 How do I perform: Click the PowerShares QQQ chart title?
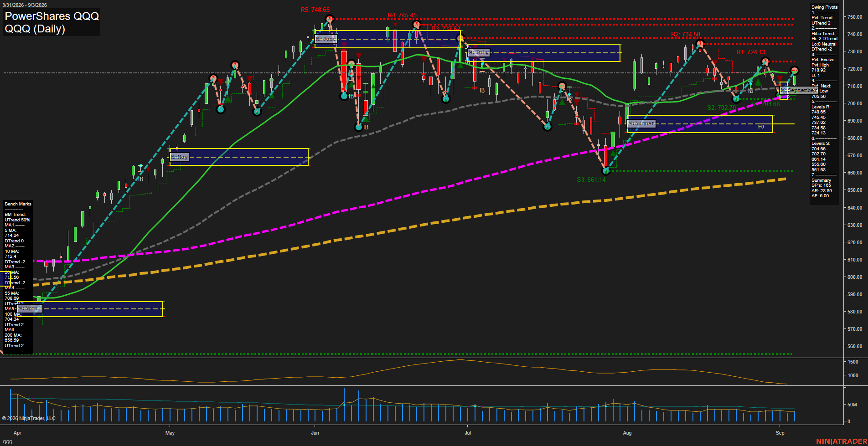coord(52,16)
